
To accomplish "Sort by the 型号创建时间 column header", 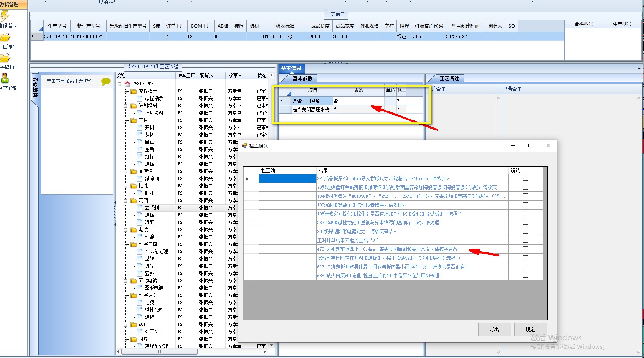I will coord(465,26).
